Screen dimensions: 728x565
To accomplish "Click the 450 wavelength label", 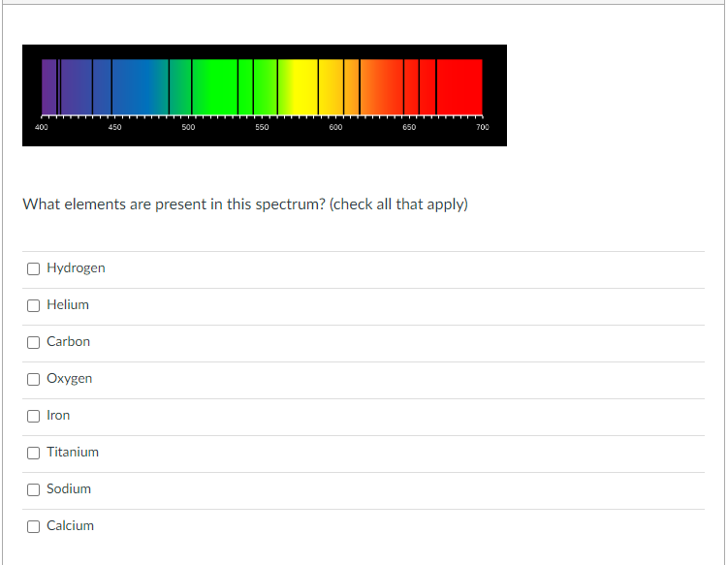I will [114, 127].
